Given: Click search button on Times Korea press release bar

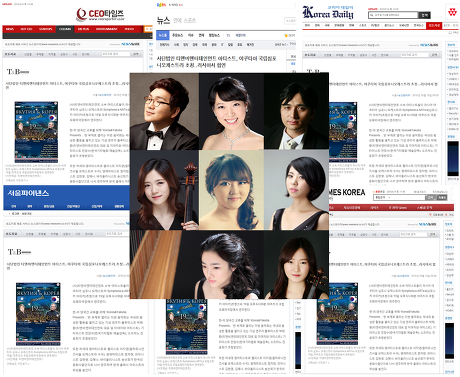Looking at the screenshot, I should pyautogui.click(x=432, y=234).
